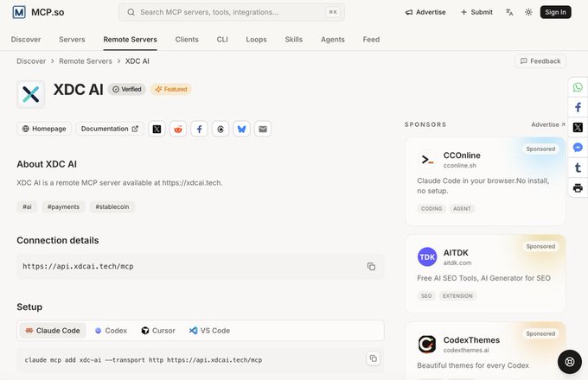This screenshot has width=588, height=380.
Task: Open the AITDK sponsor card title
Action: [456, 253]
